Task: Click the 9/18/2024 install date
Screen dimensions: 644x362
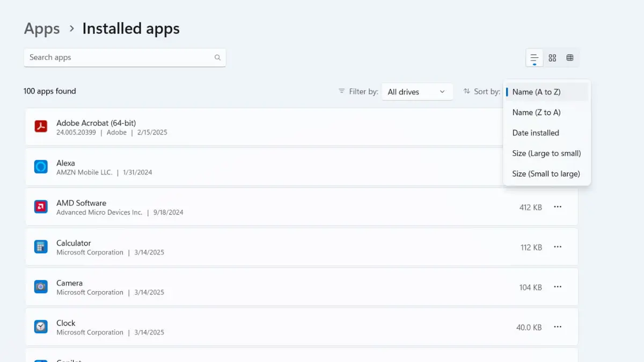Action: [x=168, y=212]
